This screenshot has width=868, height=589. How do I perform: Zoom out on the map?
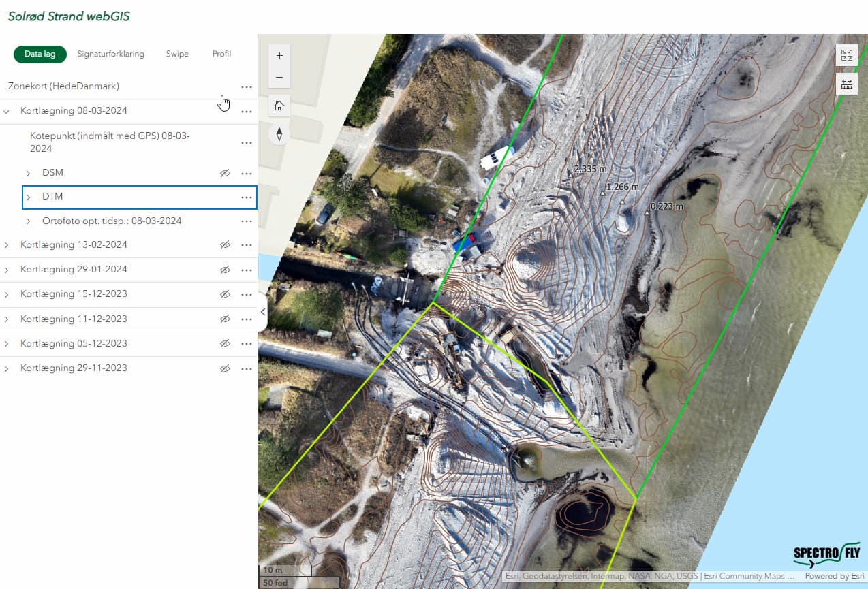point(279,77)
